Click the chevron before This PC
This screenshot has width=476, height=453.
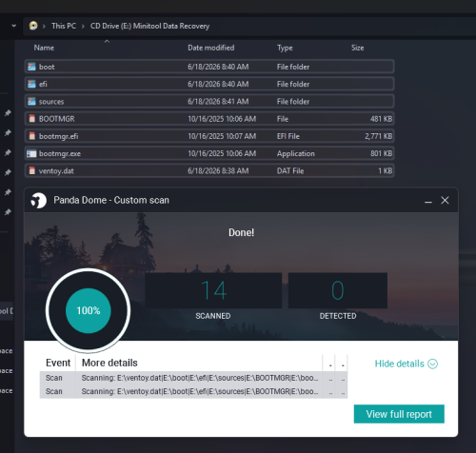tap(44, 26)
